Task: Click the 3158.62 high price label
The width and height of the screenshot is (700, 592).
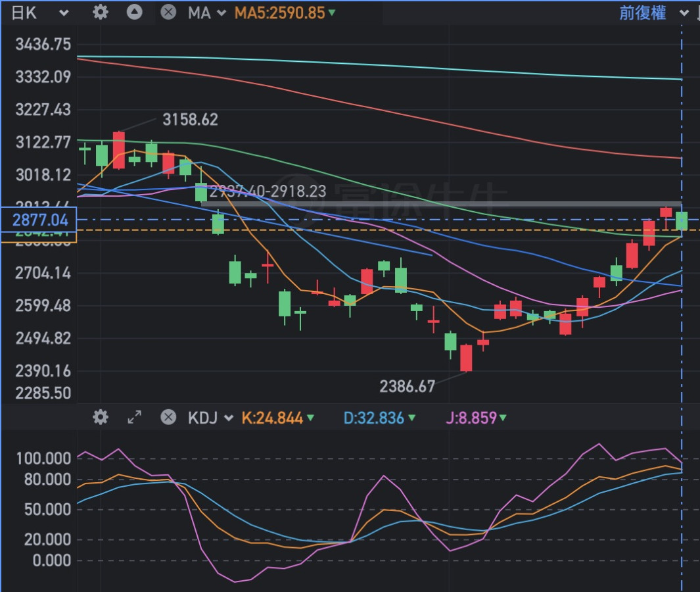Action: tap(190, 120)
